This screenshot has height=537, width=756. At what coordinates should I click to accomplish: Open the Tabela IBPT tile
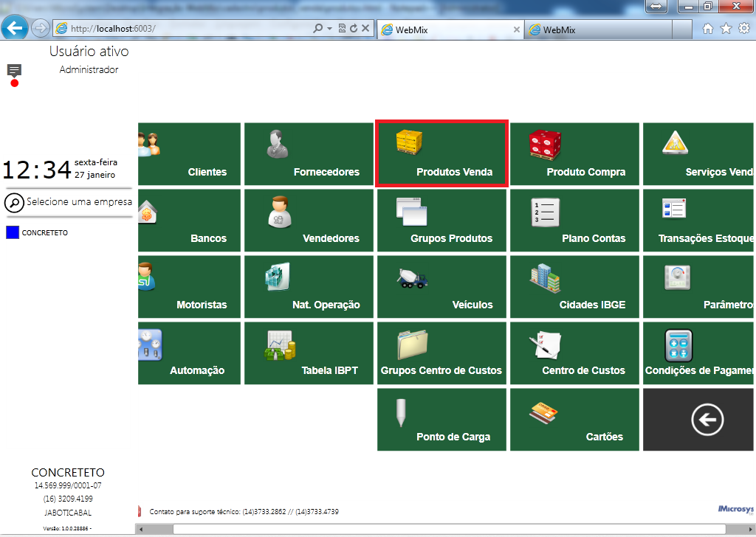(x=309, y=353)
